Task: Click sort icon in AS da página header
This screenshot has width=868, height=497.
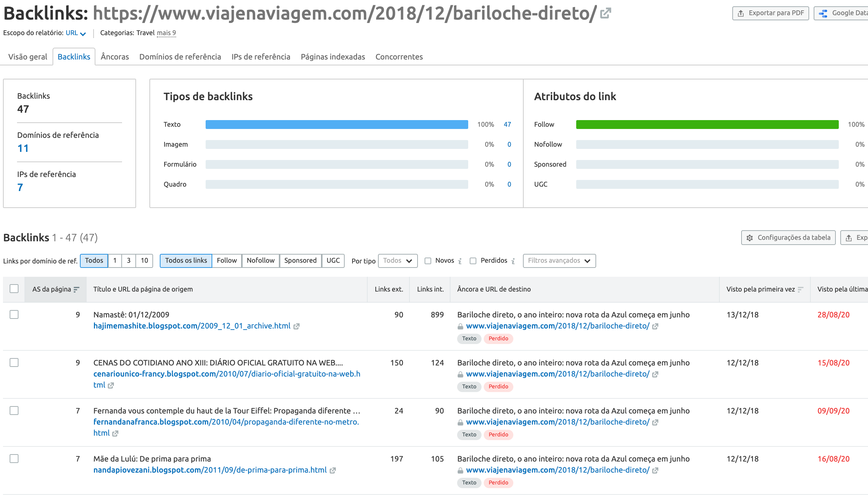Action: [77, 289]
